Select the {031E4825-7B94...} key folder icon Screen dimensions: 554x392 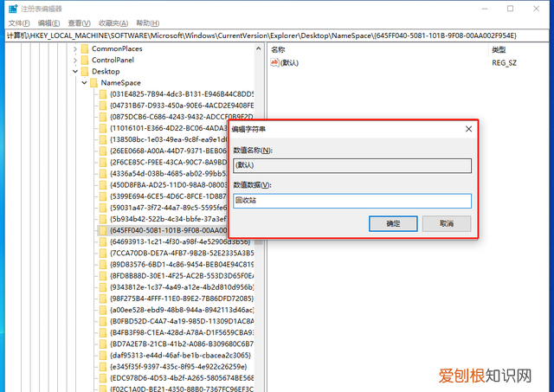pyautogui.click(x=102, y=94)
